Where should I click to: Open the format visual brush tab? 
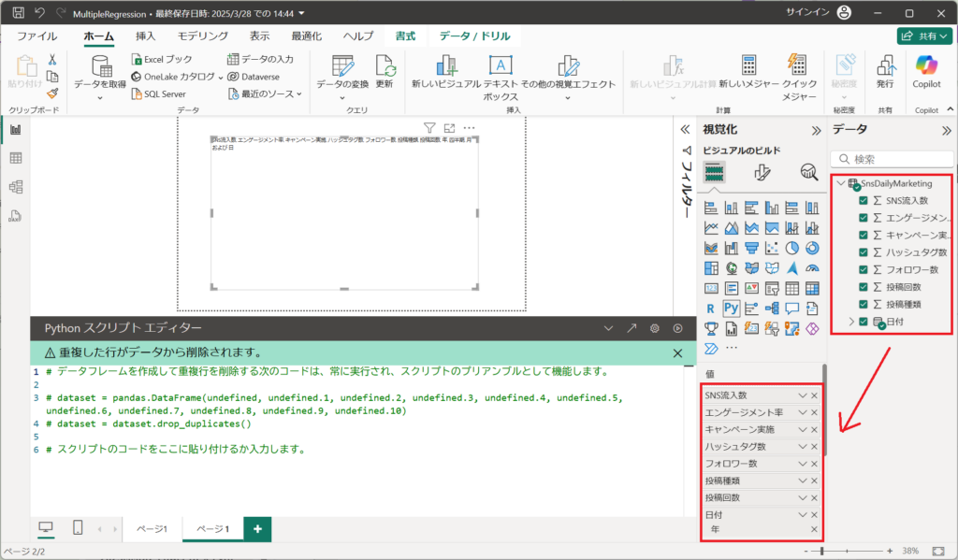tap(762, 172)
